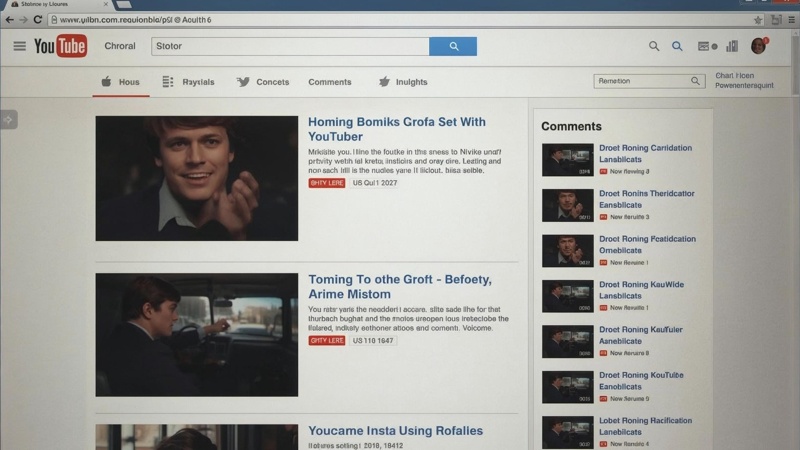Reload the page with refresh icon
Viewport: 800px width, 450px height.
pyautogui.click(x=37, y=19)
